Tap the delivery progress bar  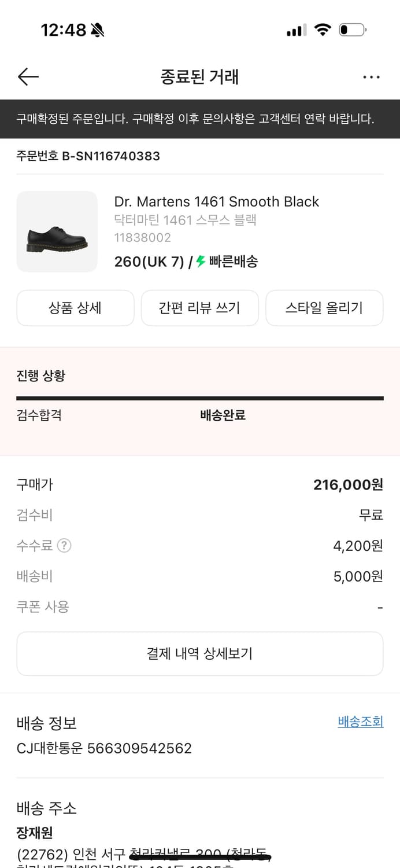200,398
